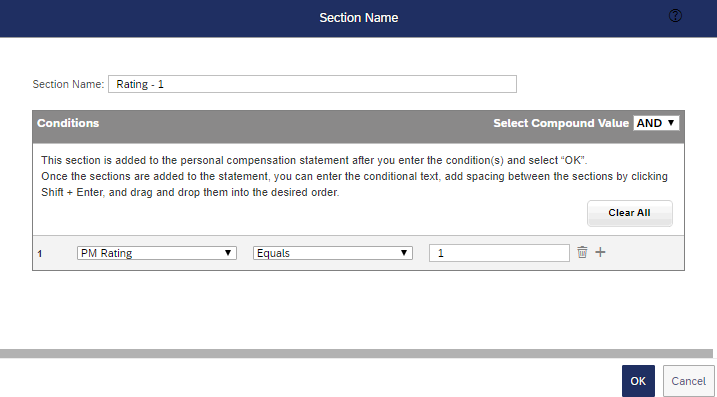The image size is (717, 397).
Task: Open the AND compound value dropdown
Action: pos(656,123)
